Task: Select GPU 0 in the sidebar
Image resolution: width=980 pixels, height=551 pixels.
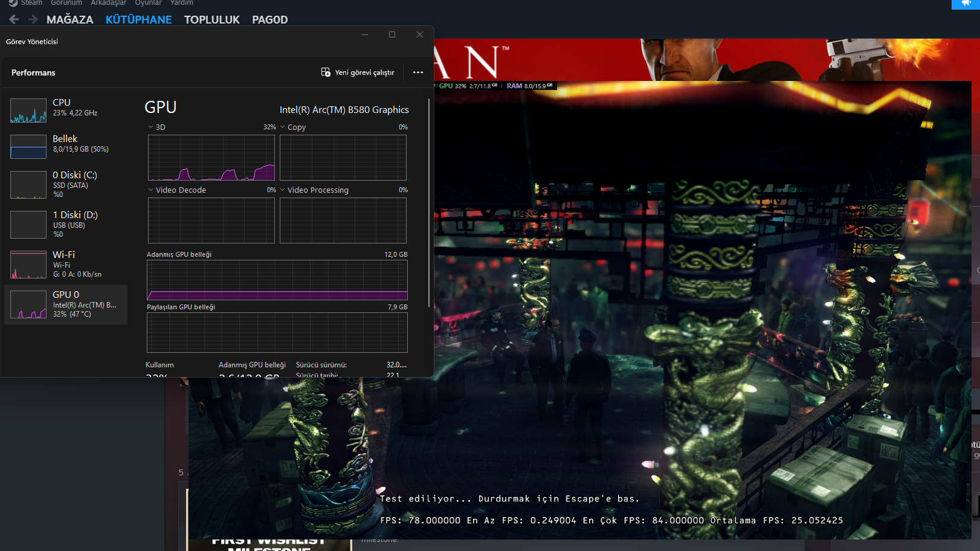Action: tap(66, 304)
